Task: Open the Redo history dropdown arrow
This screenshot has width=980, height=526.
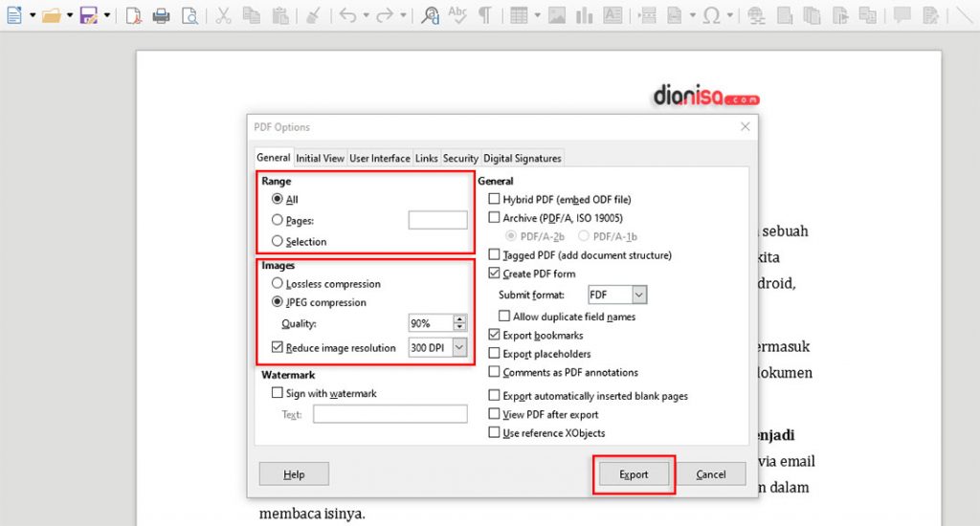Action: (x=403, y=15)
